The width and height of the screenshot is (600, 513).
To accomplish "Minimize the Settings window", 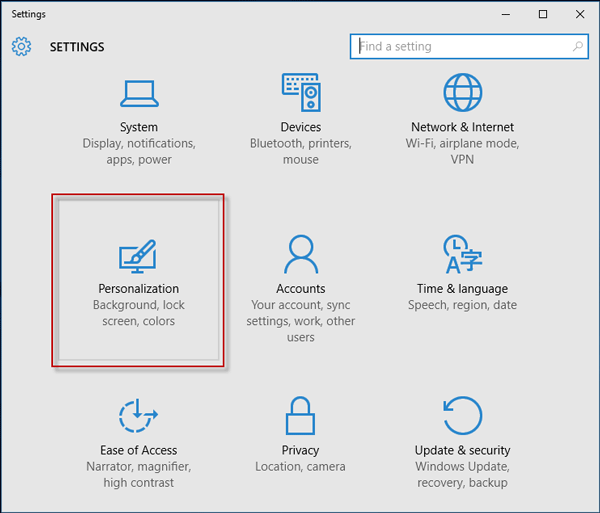I will [x=506, y=15].
